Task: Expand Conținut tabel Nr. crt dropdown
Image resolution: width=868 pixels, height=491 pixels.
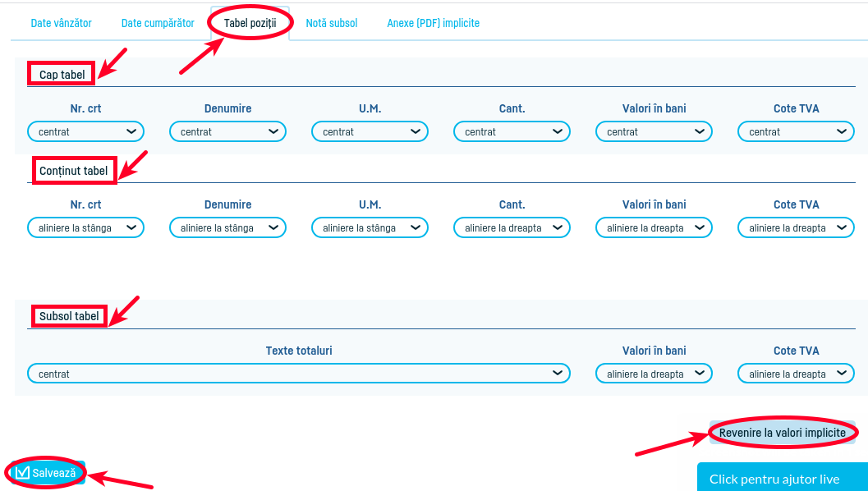Action: (x=85, y=227)
